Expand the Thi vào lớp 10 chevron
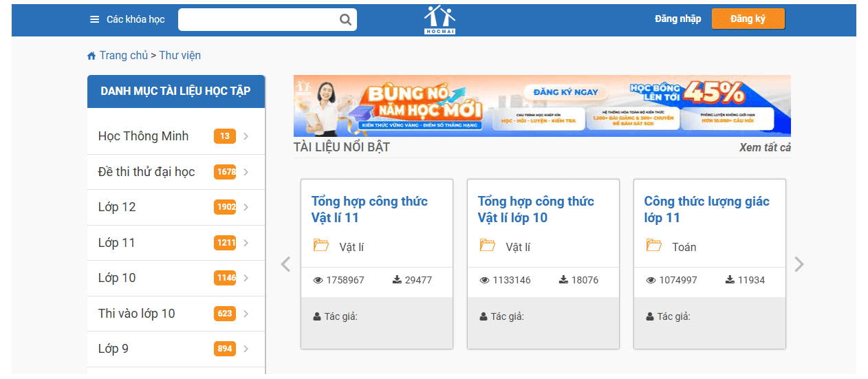The image size is (868, 379). [x=246, y=314]
